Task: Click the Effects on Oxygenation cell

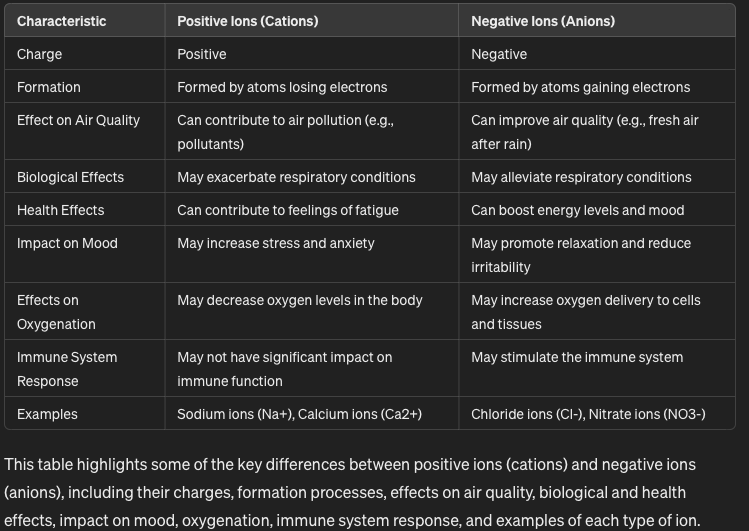Action: click(x=56, y=312)
